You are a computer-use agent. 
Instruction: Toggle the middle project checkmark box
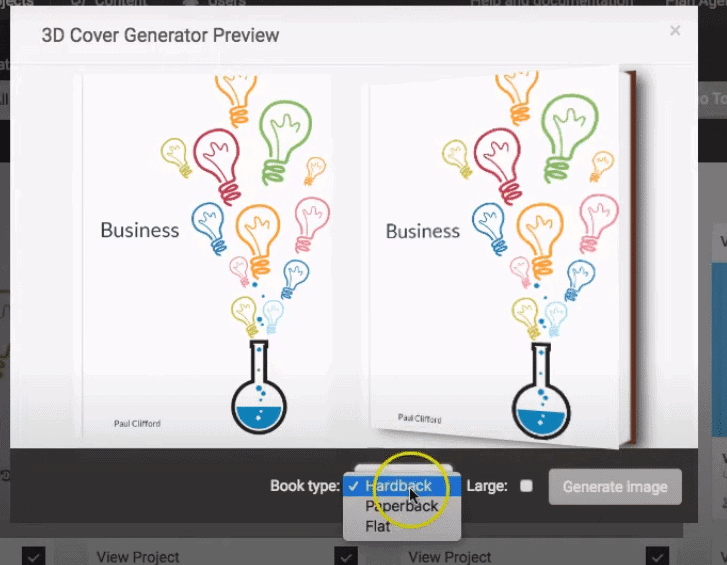(346, 556)
